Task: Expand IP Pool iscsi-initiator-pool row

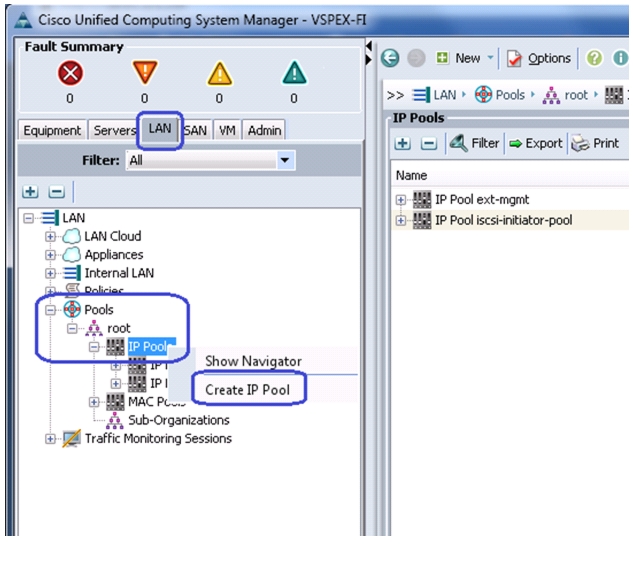Action: coord(401,220)
